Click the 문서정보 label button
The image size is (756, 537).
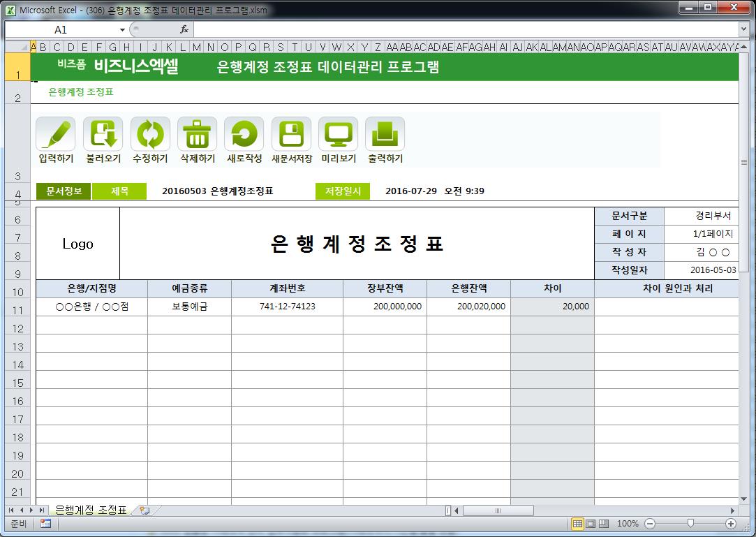tap(64, 191)
